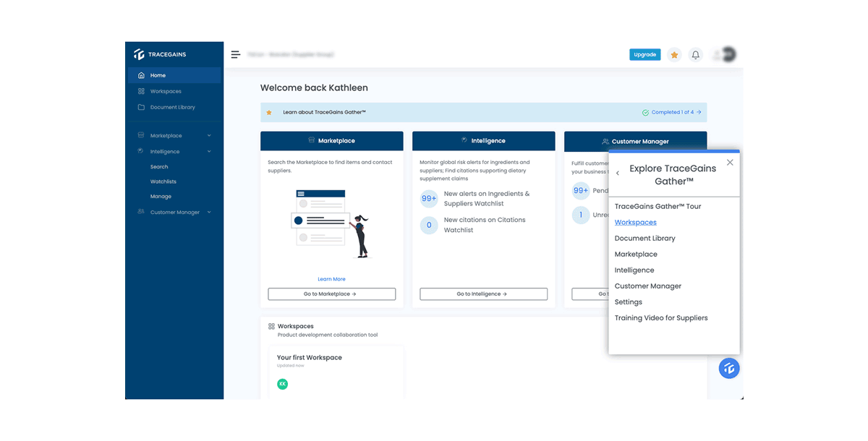Click the Workspaces link in Explore panel
Viewport: 868px width, 441px height.
tap(636, 222)
